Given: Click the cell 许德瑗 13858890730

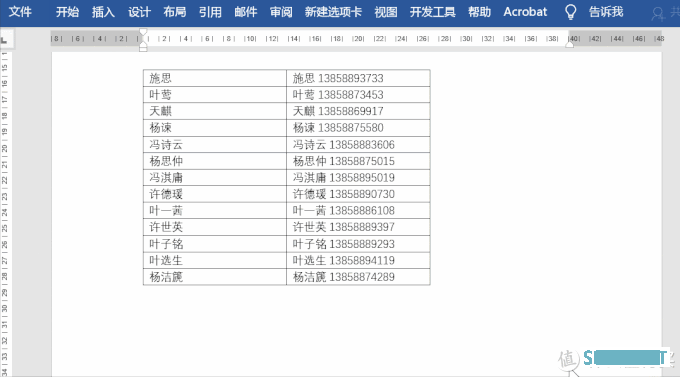Looking at the screenshot, I should [358, 194].
